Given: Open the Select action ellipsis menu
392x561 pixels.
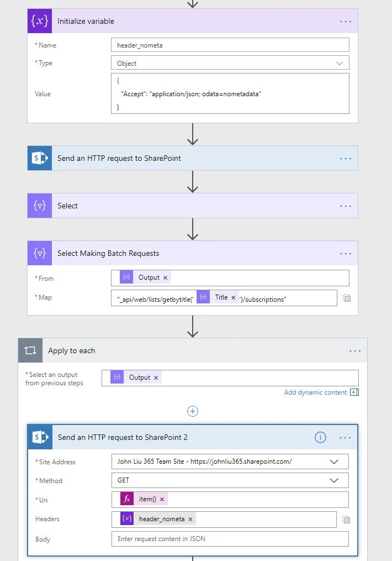Looking at the screenshot, I should tap(346, 206).
